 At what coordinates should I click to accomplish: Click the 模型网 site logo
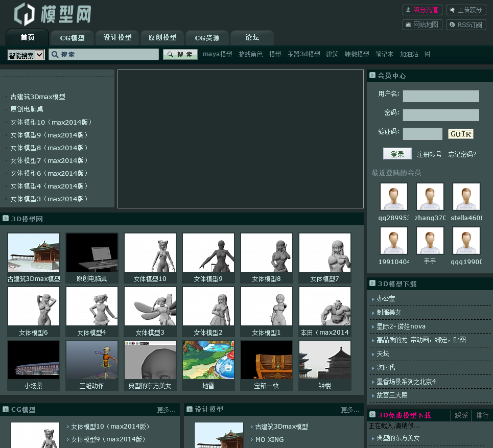(x=53, y=14)
